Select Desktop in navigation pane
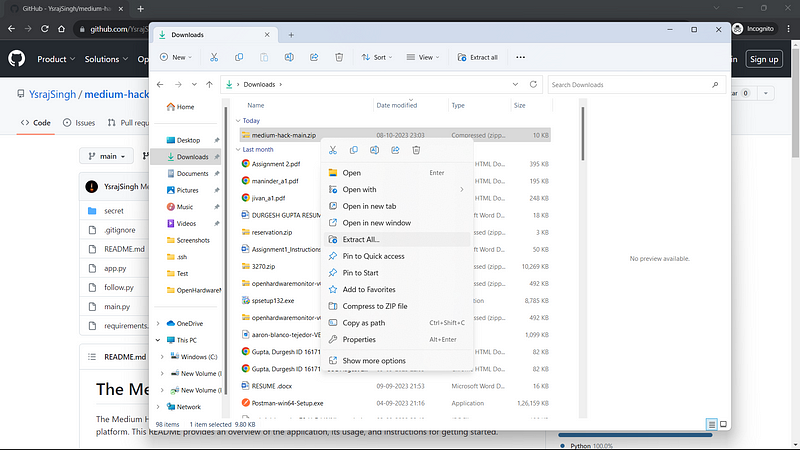The width and height of the screenshot is (800, 450). (188, 140)
